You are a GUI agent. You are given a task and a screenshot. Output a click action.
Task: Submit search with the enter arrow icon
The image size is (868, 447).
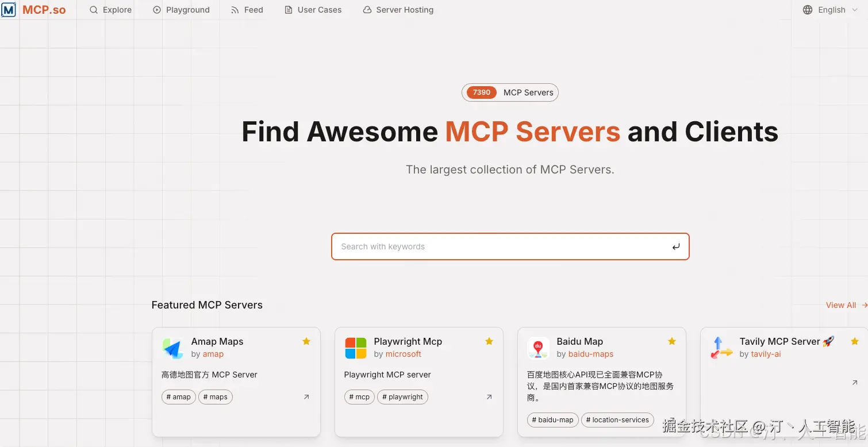(676, 246)
